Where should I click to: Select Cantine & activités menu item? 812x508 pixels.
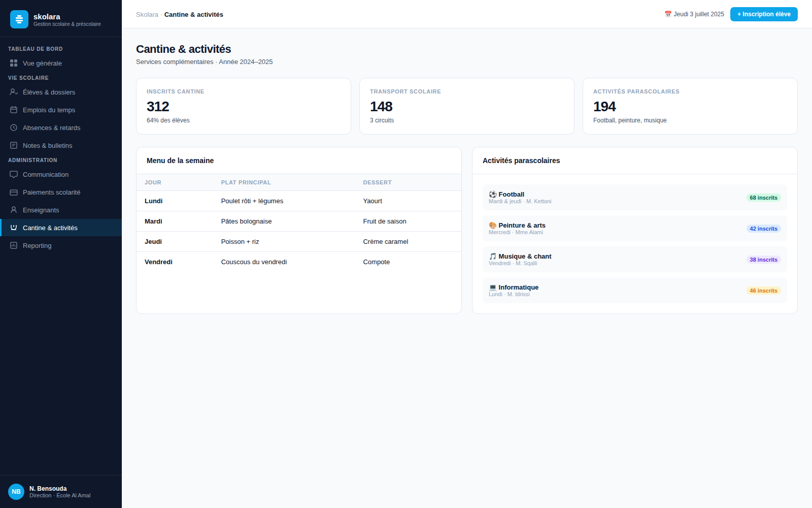pyautogui.click(x=61, y=228)
